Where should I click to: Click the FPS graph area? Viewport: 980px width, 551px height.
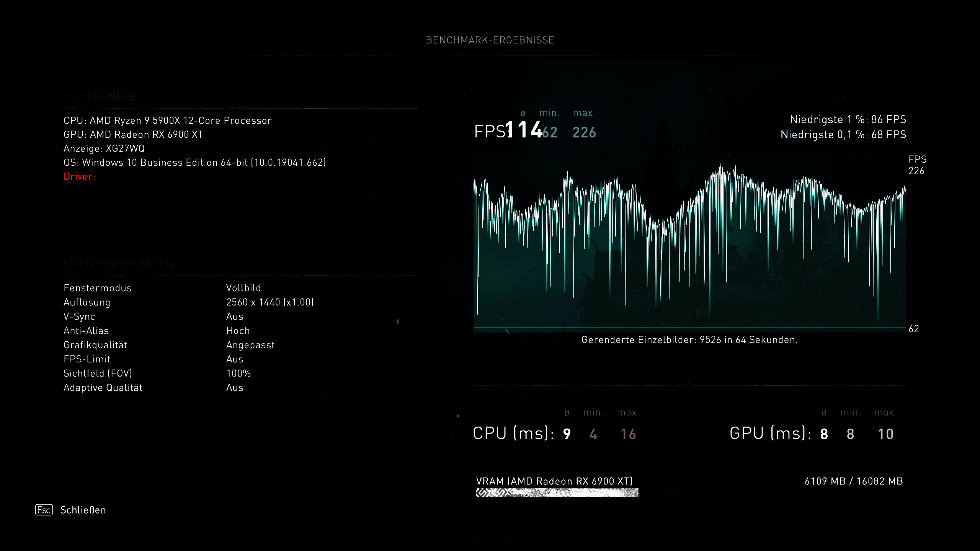[x=689, y=245]
